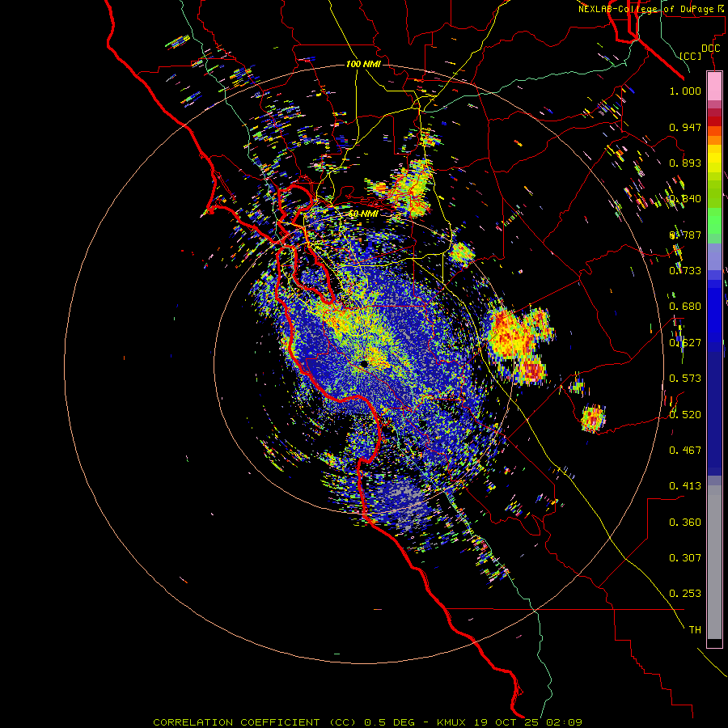Click the 50 NMI range ring label
728x728 pixels.
(x=363, y=214)
